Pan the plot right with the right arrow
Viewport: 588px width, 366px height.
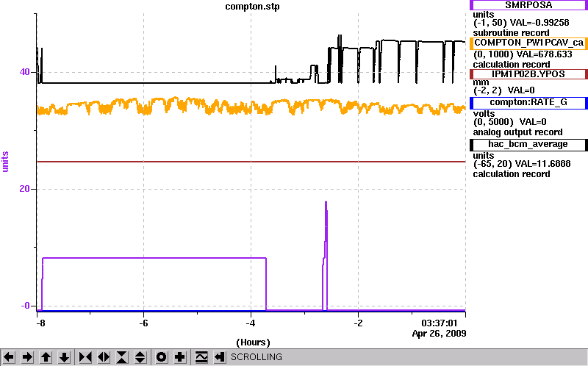[x=27, y=357]
